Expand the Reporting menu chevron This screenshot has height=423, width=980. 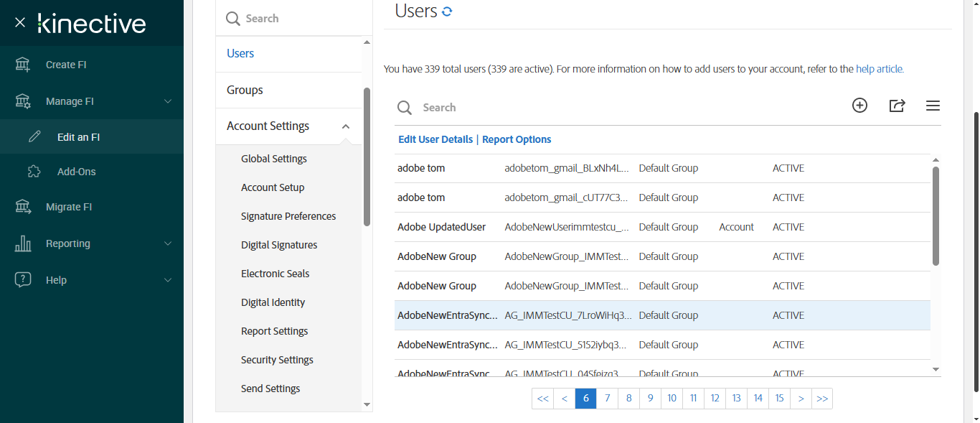tap(168, 243)
